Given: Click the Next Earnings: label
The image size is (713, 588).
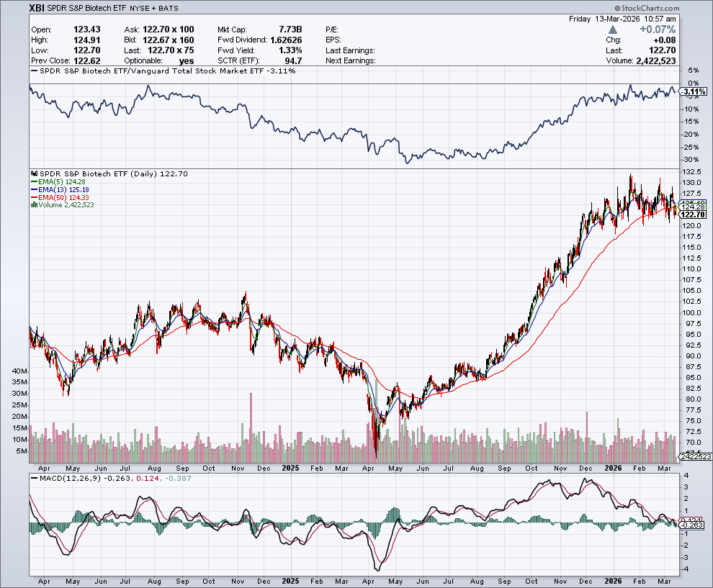Looking at the screenshot, I should point(351,61).
